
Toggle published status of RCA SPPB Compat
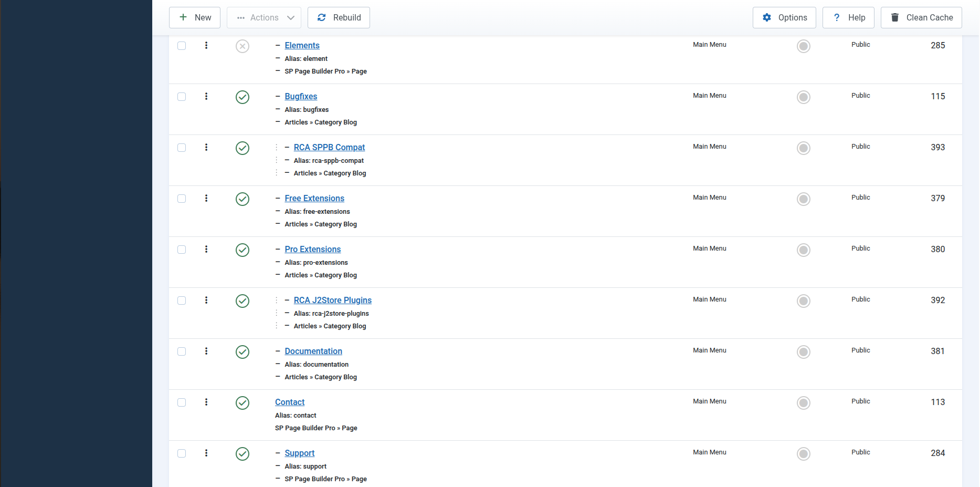tap(243, 148)
